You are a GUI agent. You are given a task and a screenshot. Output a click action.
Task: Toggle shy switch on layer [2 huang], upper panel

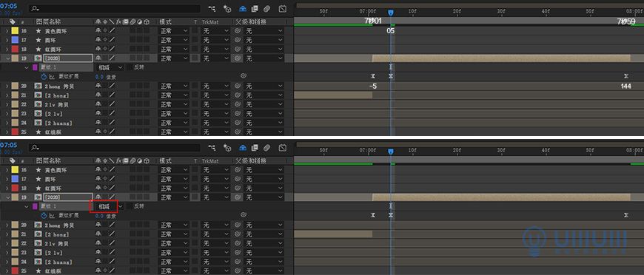pyautogui.click(x=98, y=123)
